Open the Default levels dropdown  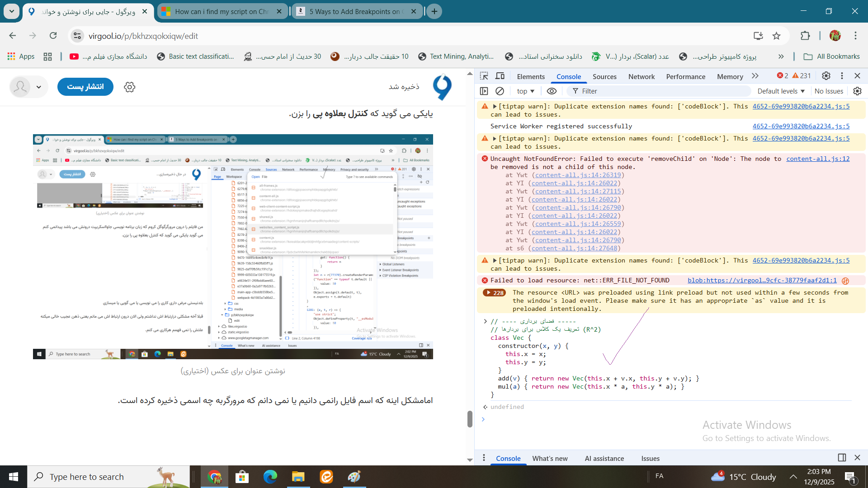click(781, 91)
